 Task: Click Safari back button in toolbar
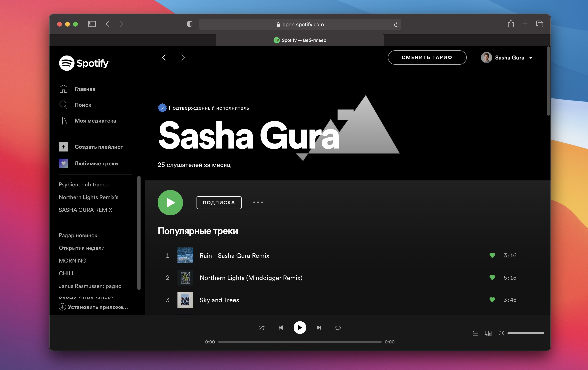pos(108,24)
